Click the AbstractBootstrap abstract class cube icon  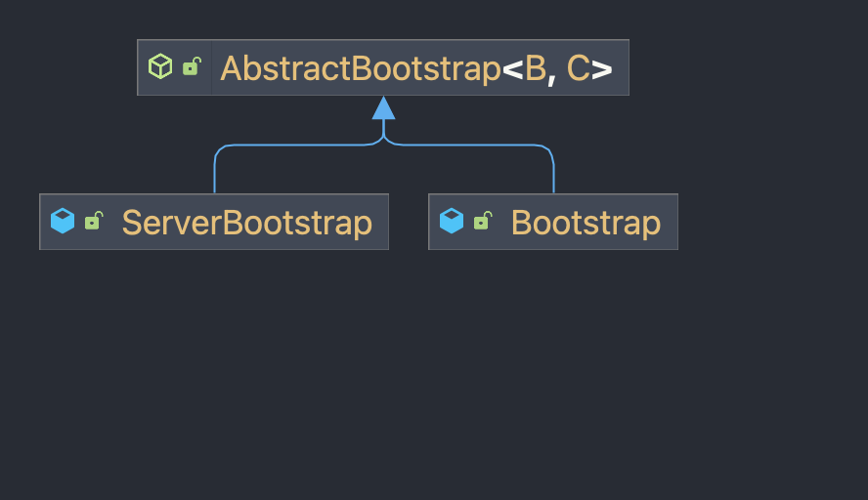point(160,66)
